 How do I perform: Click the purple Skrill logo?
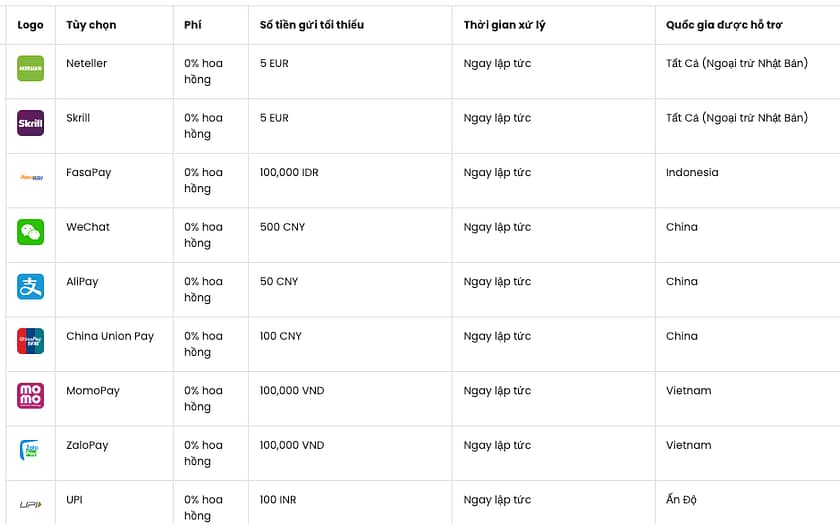coord(31,123)
